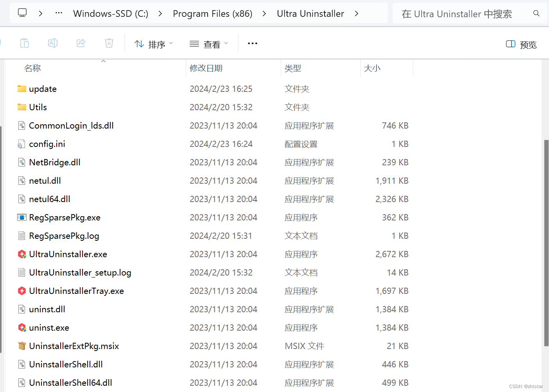
Task: Select the uninst.exe file name
Action: [49, 328]
